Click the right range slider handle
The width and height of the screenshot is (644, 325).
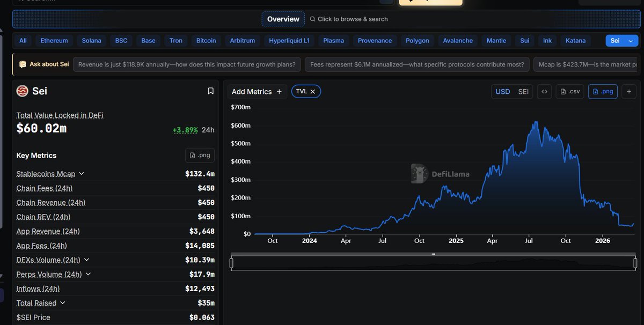click(636, 263)
